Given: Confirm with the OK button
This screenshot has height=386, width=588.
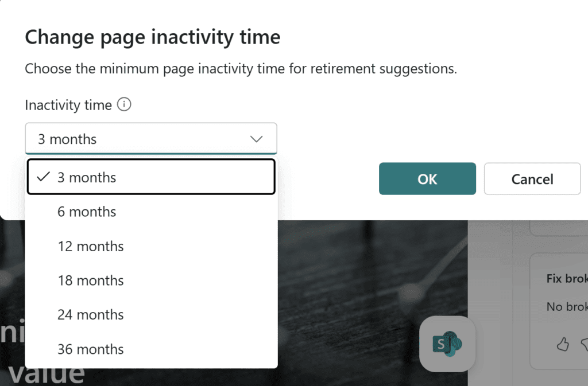Looking at the screenshot, I should 427,179.
